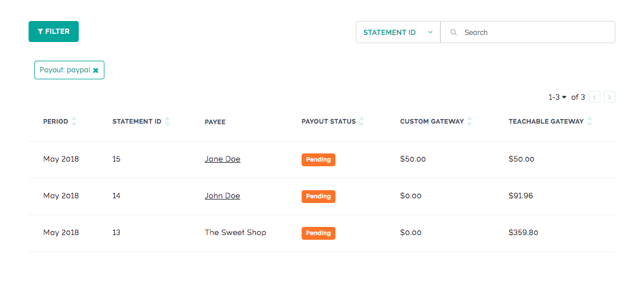Remove the Payout: paypal filter tag
Screen dimensions: 644x287
[x=96, y=70]
